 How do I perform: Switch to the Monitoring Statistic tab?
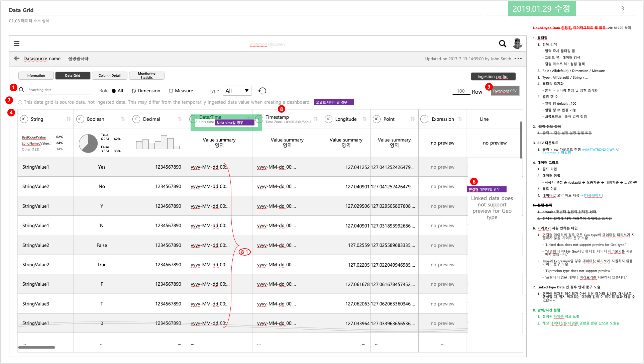tap(146, 76)
